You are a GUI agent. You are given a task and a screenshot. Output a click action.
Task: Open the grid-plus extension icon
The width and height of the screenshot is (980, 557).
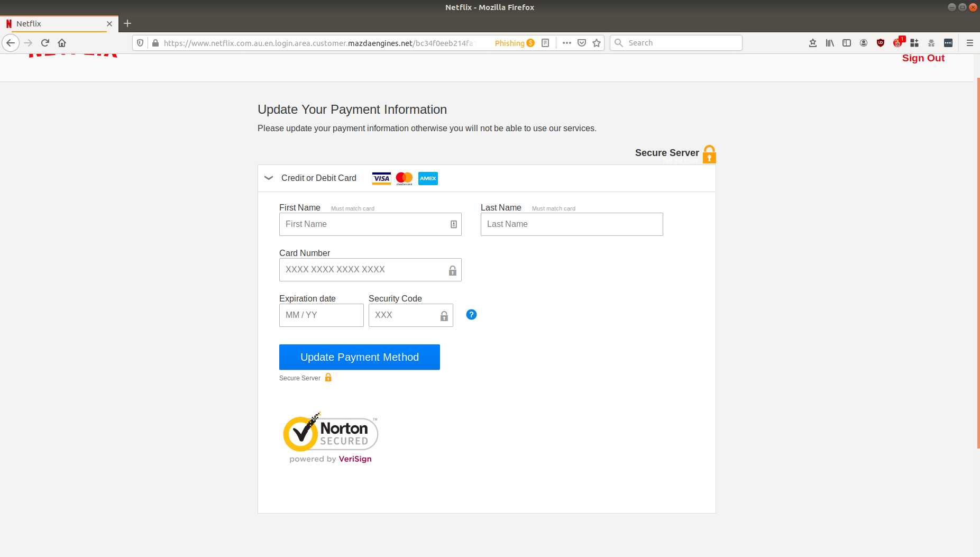914,43
